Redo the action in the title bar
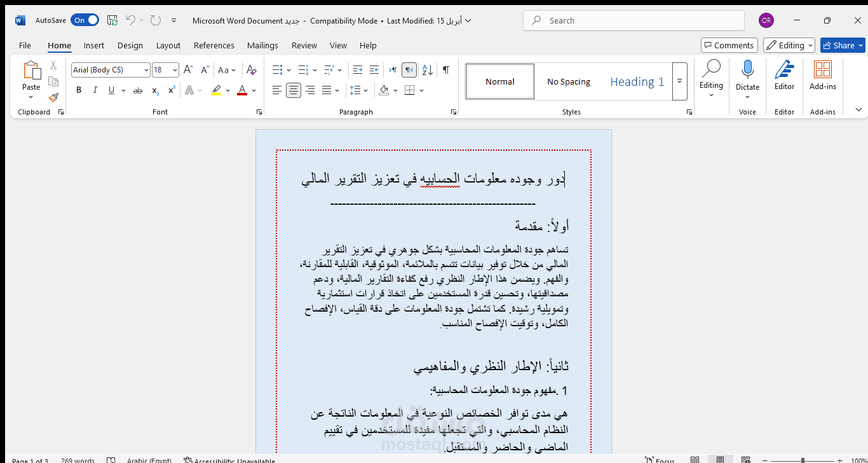 [156, 20]
